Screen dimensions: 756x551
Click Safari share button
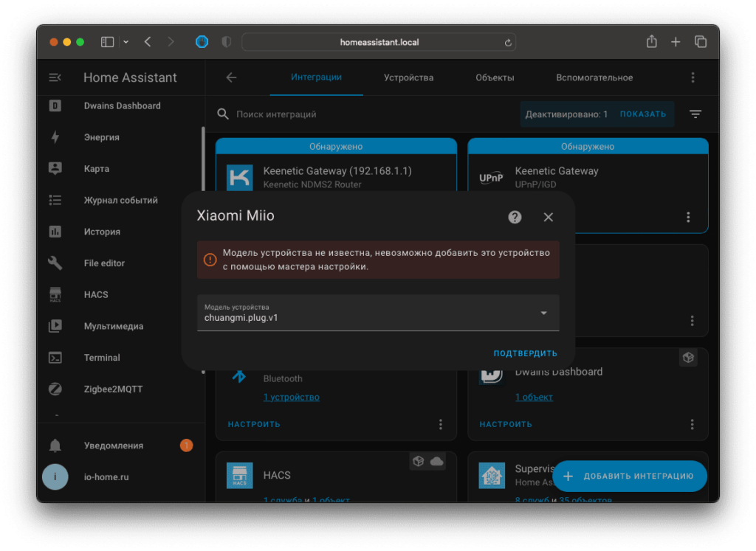(x=652, y=42)
